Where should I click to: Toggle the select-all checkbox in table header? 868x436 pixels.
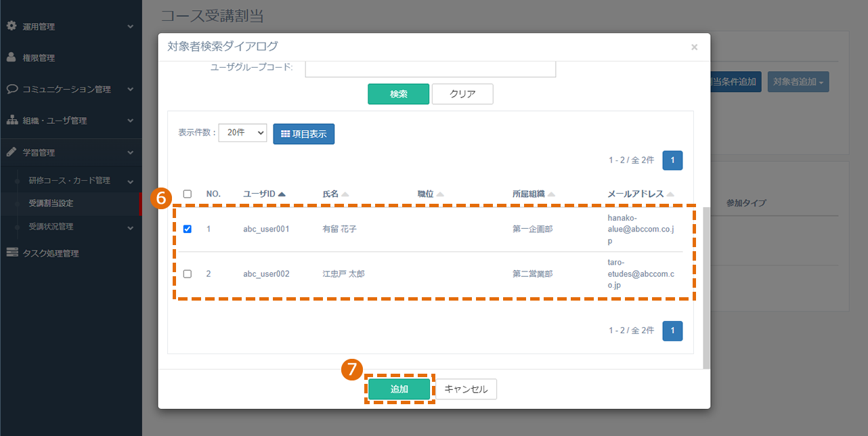point(188,194)
